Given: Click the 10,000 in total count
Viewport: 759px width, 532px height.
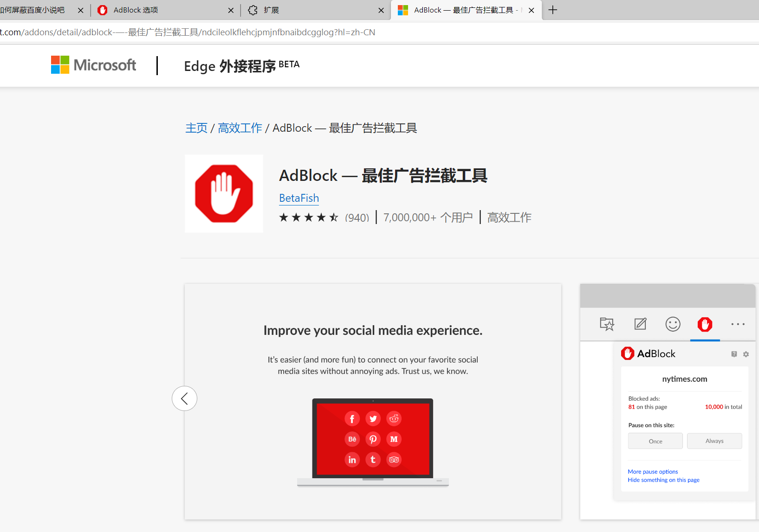Looking at the screenshot, I should [x=723, y=407].
